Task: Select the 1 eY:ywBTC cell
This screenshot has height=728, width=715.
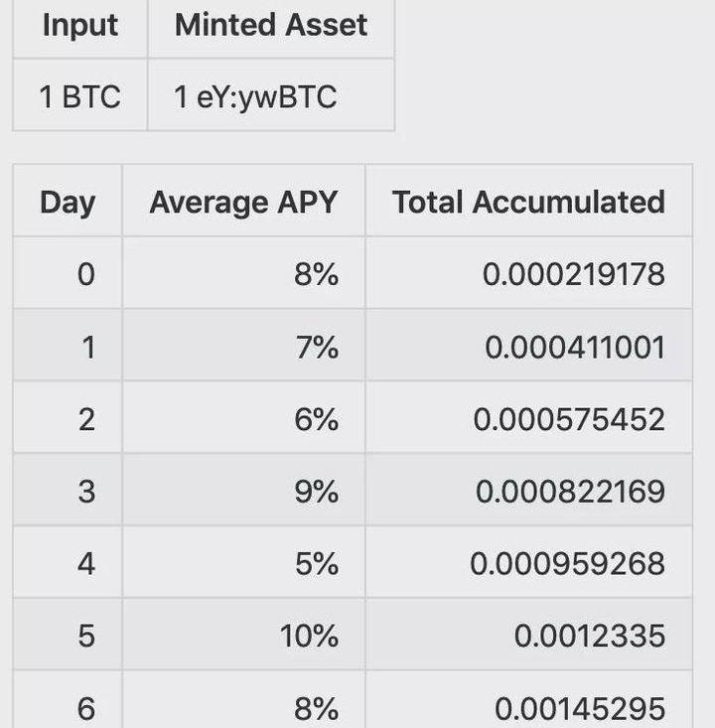Action: coord(256,96)
